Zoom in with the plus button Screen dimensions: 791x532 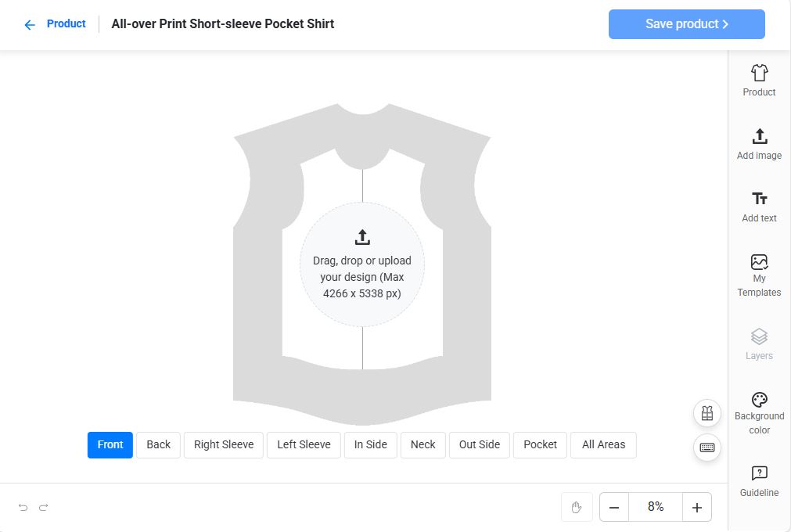click(696, 507)
